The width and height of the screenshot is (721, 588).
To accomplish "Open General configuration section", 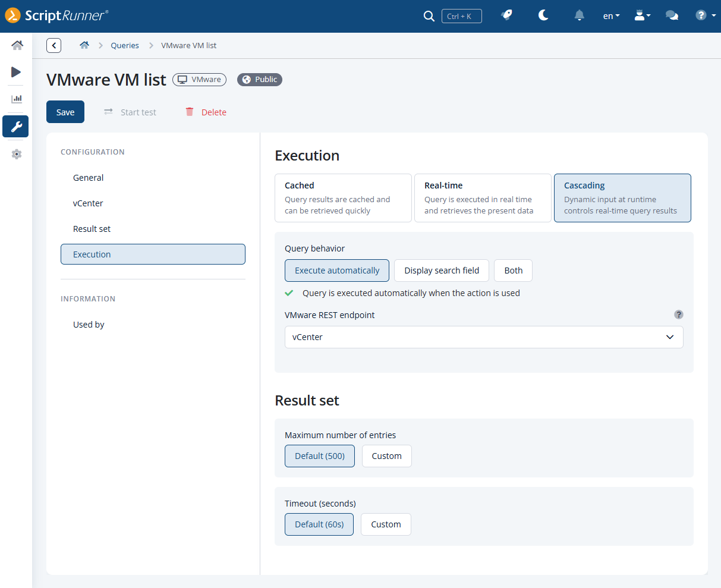I will tap(153, 178).
